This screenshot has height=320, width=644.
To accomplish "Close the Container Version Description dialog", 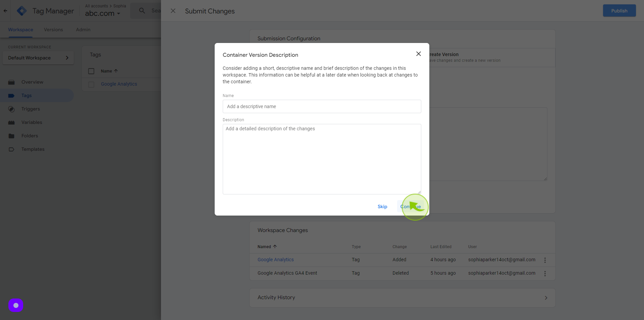I will (418, 54).
